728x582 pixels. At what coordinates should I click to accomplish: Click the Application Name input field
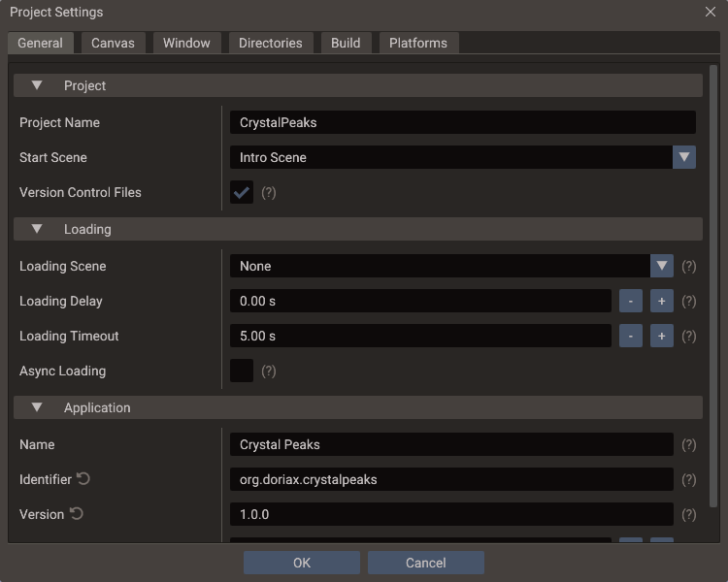(451, 444)
